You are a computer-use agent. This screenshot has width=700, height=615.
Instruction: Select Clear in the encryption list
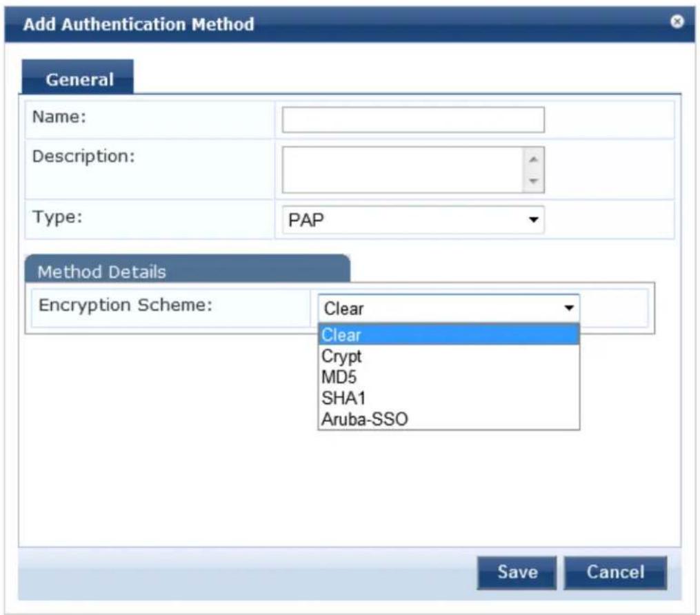[x=449, y=334]
